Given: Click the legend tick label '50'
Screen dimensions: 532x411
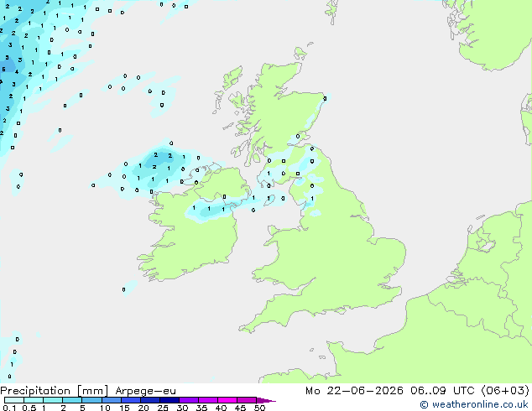Looking at the screenshot, I should 259,408.
